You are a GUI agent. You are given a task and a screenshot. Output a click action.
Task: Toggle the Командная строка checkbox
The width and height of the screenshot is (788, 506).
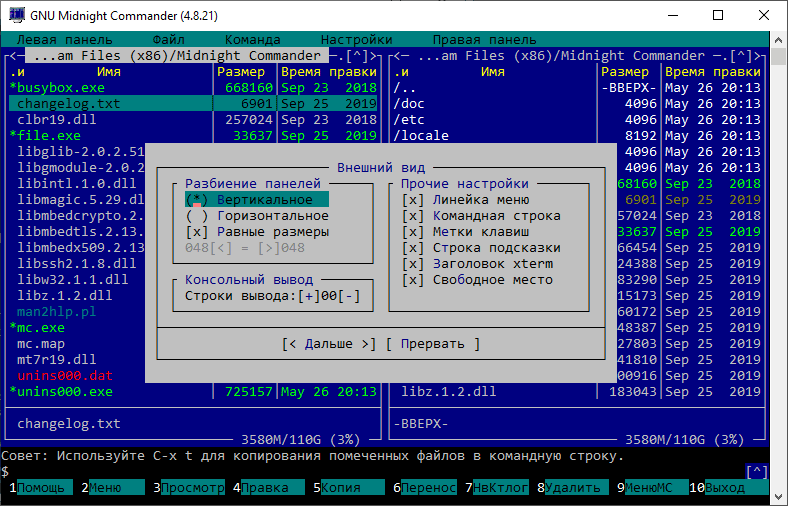click(481, 216)
